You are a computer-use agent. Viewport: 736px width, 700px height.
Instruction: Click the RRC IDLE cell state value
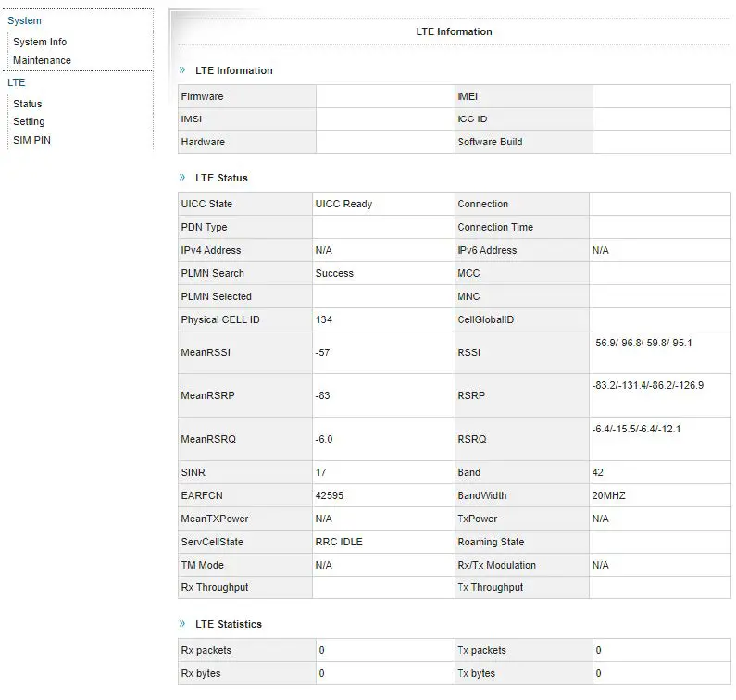click(338, 542)
